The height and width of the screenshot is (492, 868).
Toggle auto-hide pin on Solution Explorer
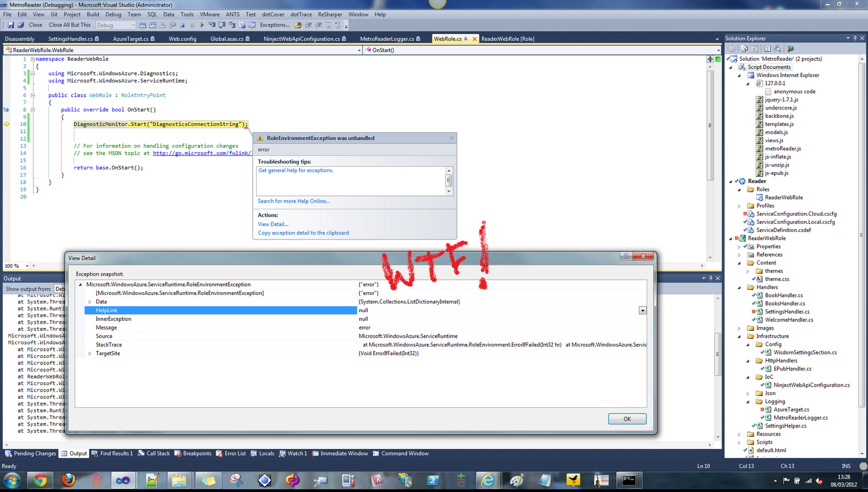point(855,38)
